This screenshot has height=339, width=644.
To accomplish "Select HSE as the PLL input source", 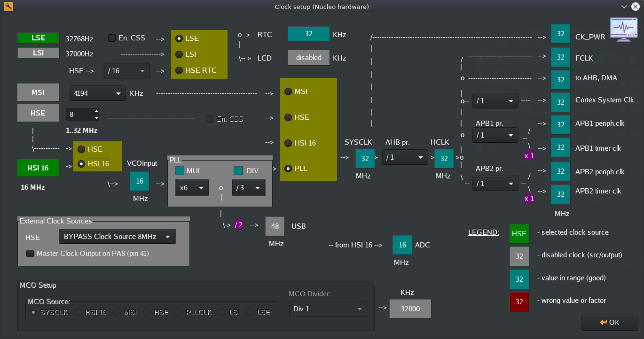I will pos(82,149).
